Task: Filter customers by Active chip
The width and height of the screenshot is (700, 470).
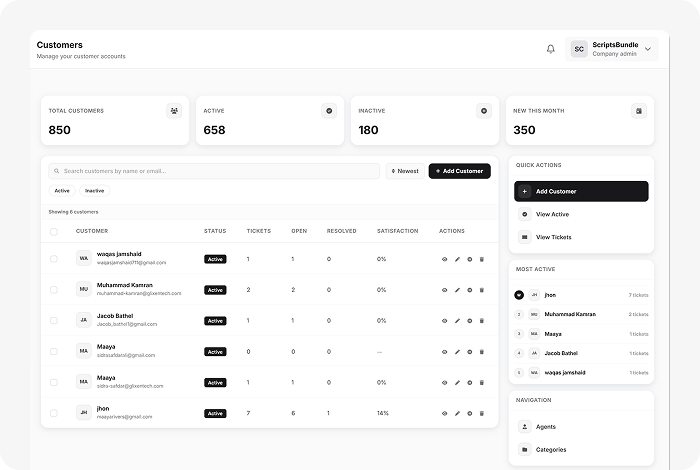Action: (x=62, y=190)
